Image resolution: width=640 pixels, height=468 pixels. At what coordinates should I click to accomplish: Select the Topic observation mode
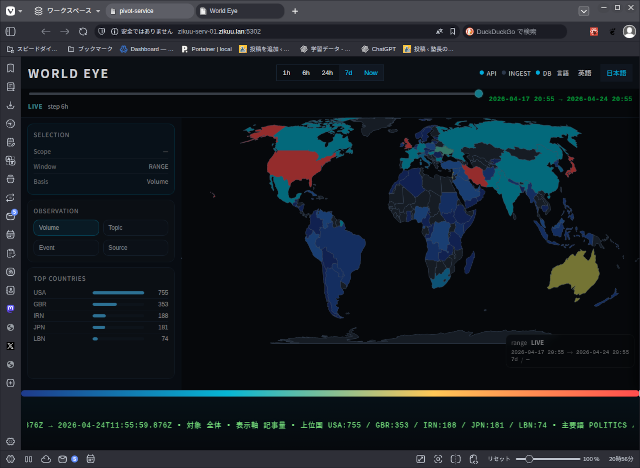coord(135,228)
